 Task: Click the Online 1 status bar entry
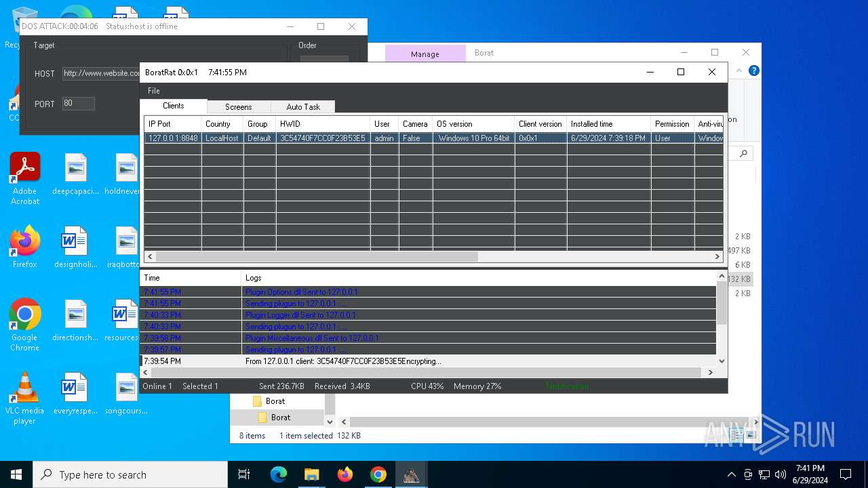click(157, 386)
